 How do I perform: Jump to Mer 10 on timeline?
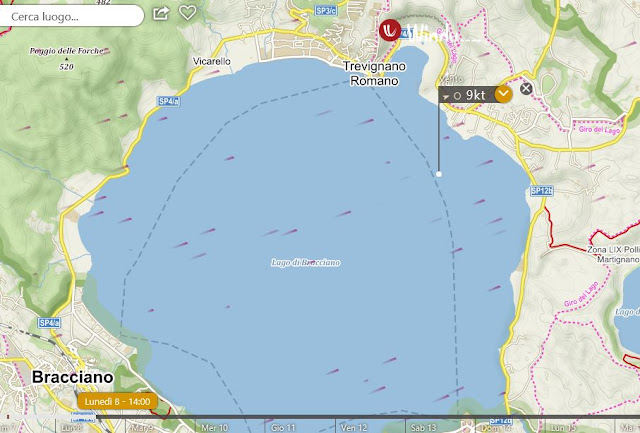click(214, 427)
